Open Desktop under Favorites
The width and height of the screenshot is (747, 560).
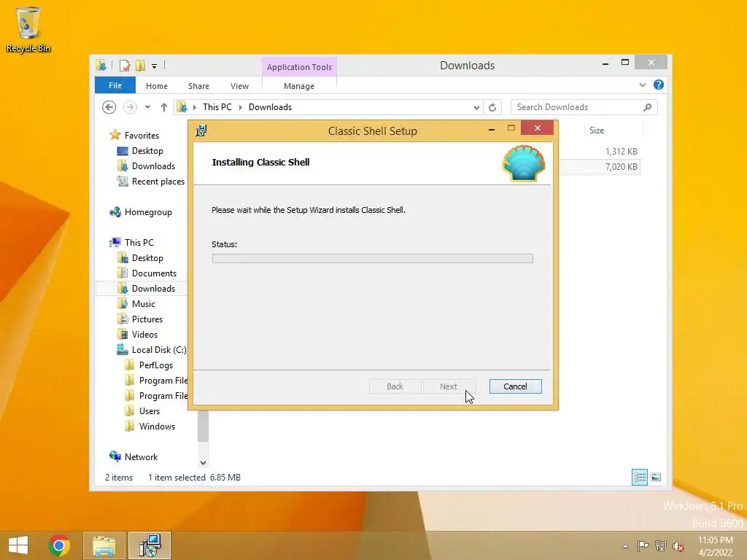click(x=147, y=150)
